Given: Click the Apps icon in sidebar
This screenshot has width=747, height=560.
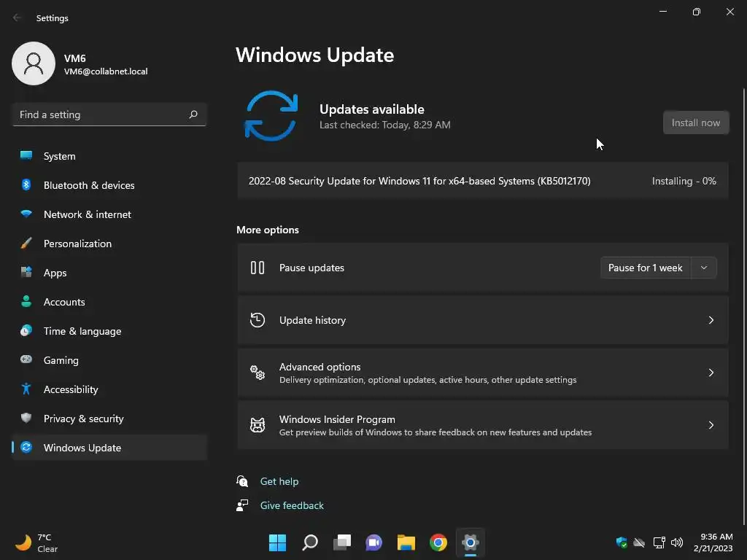Looking at the screenshot, I should tap(26, 273).
